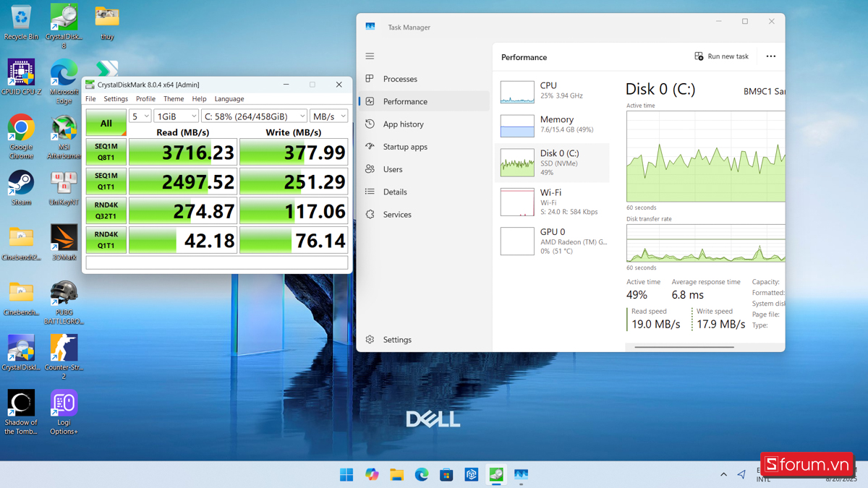Open the Steam desktop shortcut
868x488 pixels.
[21, 188]
